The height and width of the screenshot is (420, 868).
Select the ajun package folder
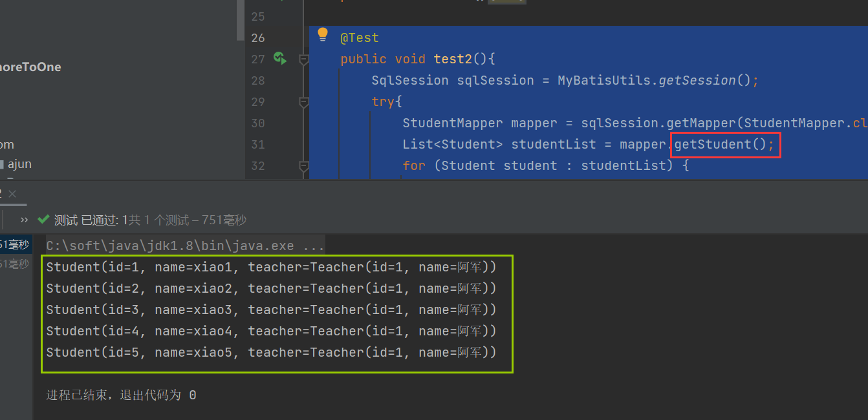19,164
